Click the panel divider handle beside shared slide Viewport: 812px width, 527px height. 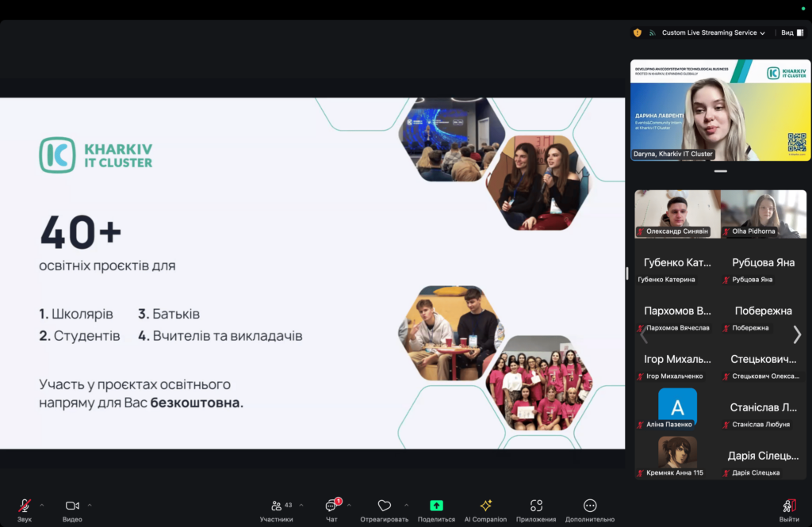[x=627, y=273]
